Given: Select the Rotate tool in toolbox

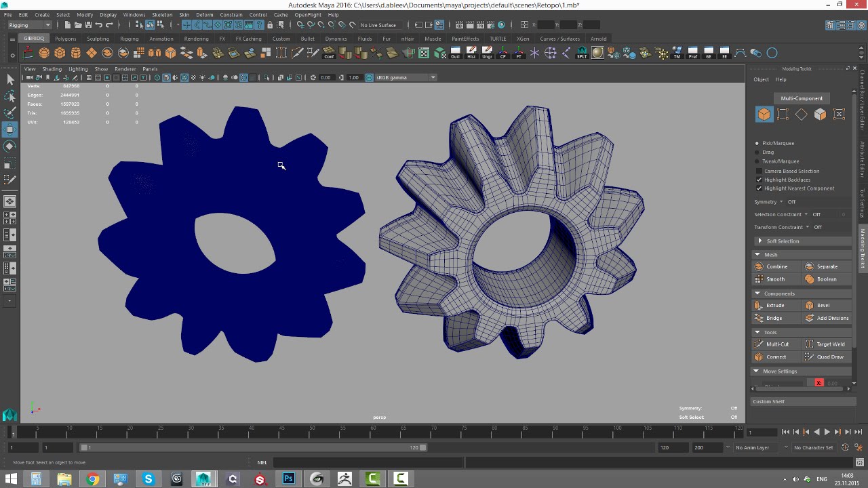Looking at the screenshot, I should (10, 146).
